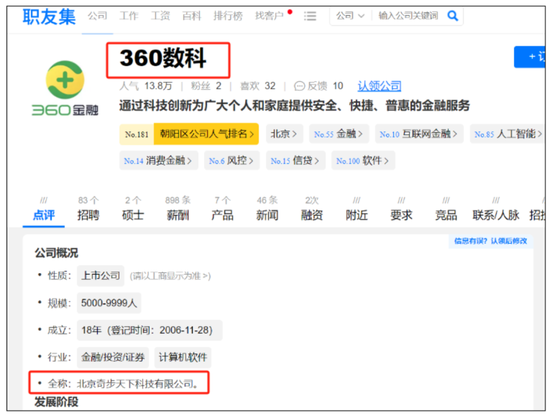
Task: Open the No.15 信贷 ranking tag
Action: tap(295, 161)
